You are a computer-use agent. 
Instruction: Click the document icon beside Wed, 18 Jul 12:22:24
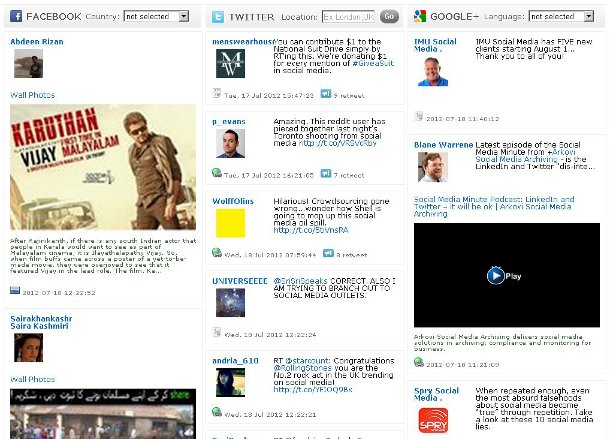[x=217, y=332]
